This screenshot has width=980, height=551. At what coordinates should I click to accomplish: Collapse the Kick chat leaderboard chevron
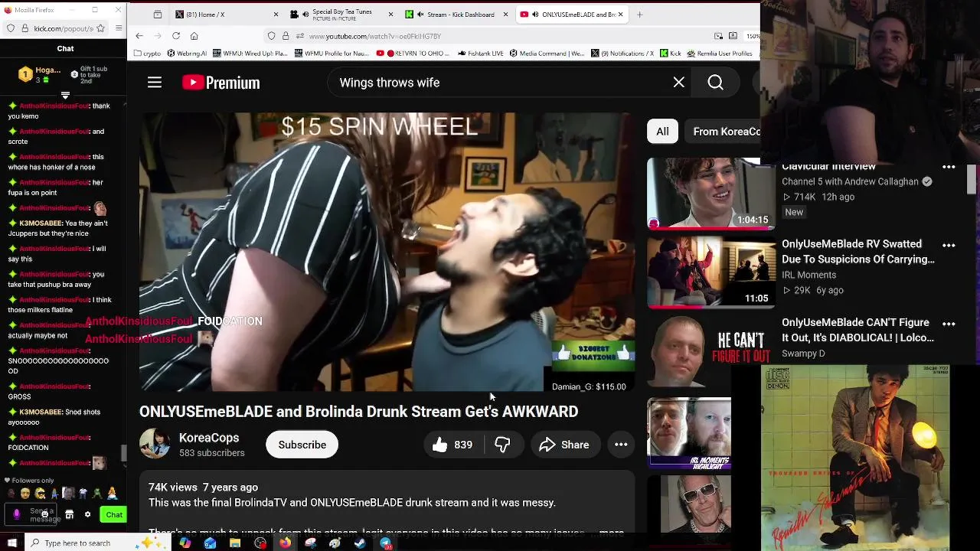(65, 95)
